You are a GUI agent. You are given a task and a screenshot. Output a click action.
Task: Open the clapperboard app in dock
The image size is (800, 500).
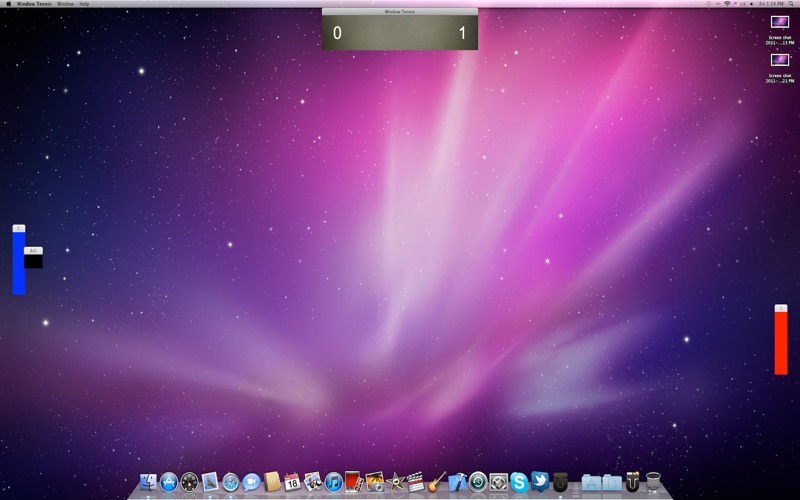[416, 482]
